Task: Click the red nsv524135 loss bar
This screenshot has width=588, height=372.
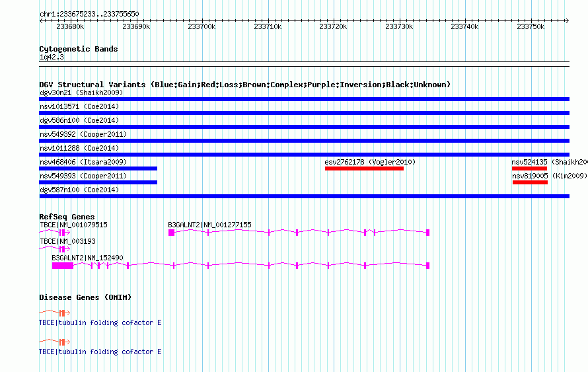Action: (x=529, y=168)
